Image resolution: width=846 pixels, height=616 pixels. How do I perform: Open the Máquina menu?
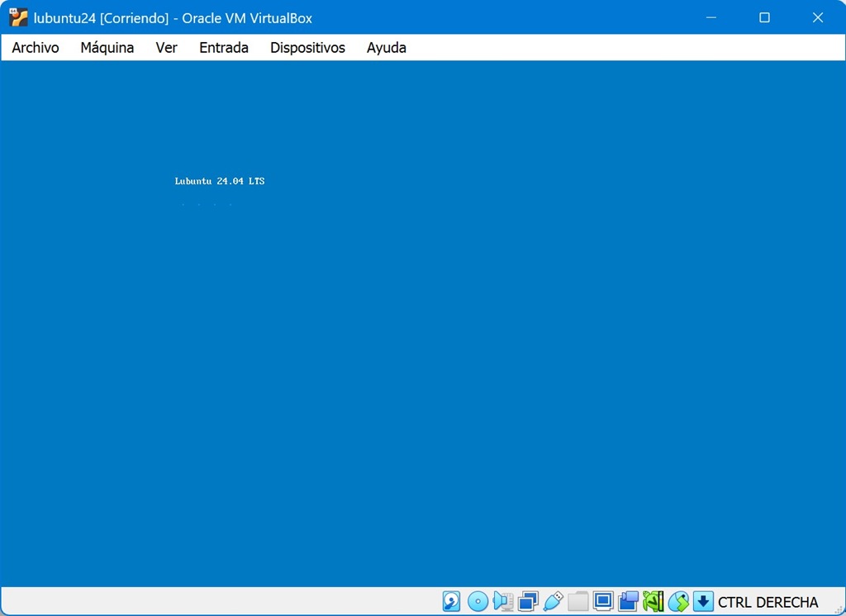pyautogui.click(x=107, y=48)
